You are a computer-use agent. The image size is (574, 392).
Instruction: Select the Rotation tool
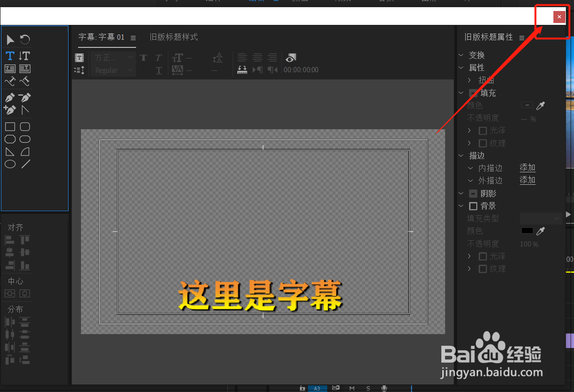pos(25,40)
